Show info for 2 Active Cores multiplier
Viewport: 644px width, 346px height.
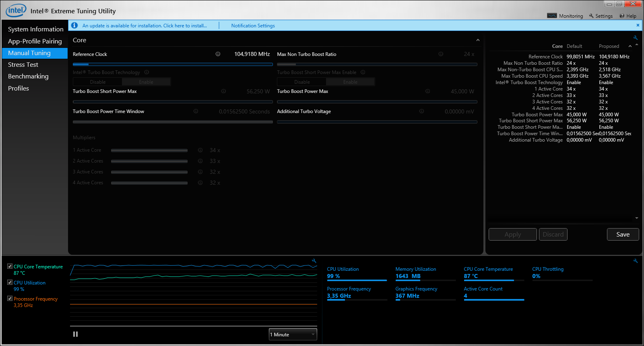(x=200, y=161)
